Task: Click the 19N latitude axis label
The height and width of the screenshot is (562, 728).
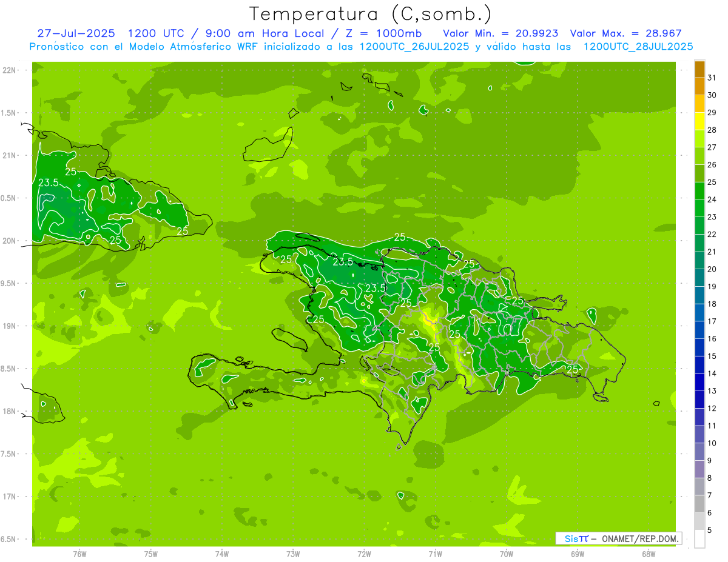Action: (10, 326)
